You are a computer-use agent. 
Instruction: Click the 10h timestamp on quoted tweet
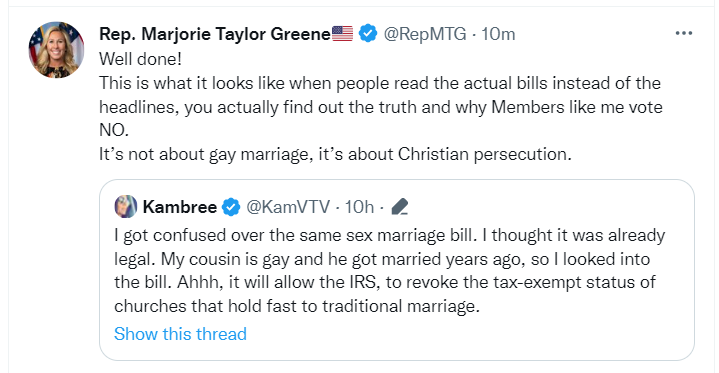click(x=359, y=207)
